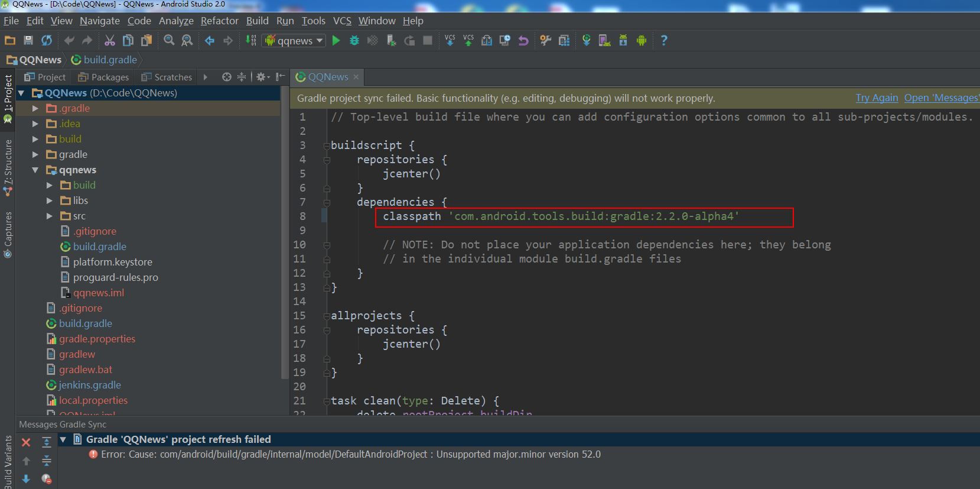Open the AVD Manager icon
The width and height of the screenshot is (980, 489).
pos(605,40)
